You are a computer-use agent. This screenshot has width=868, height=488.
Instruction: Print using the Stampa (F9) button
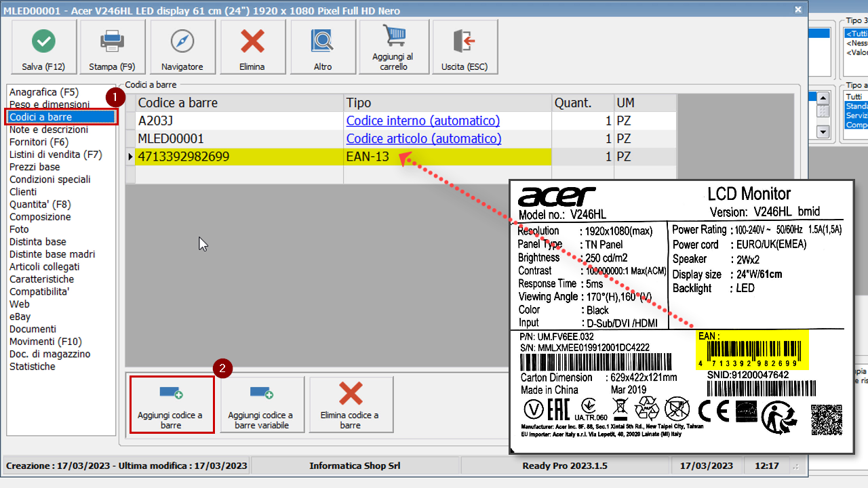pyautogui.click(x=113, y=47)
